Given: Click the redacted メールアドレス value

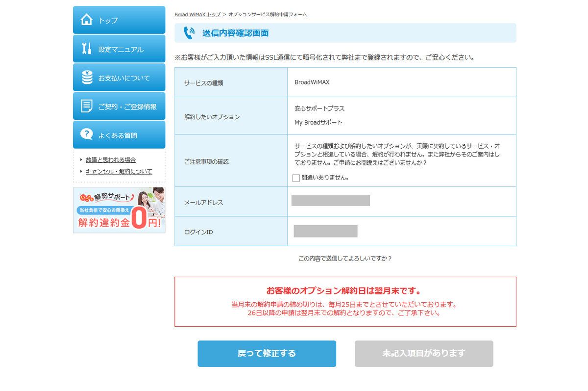Looking at the screenshot, I should coord(331,200).
